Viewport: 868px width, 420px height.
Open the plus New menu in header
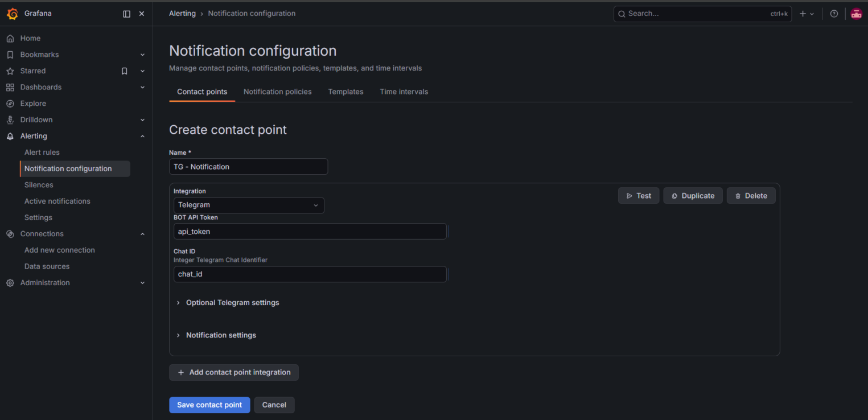(x=807, y=14)
